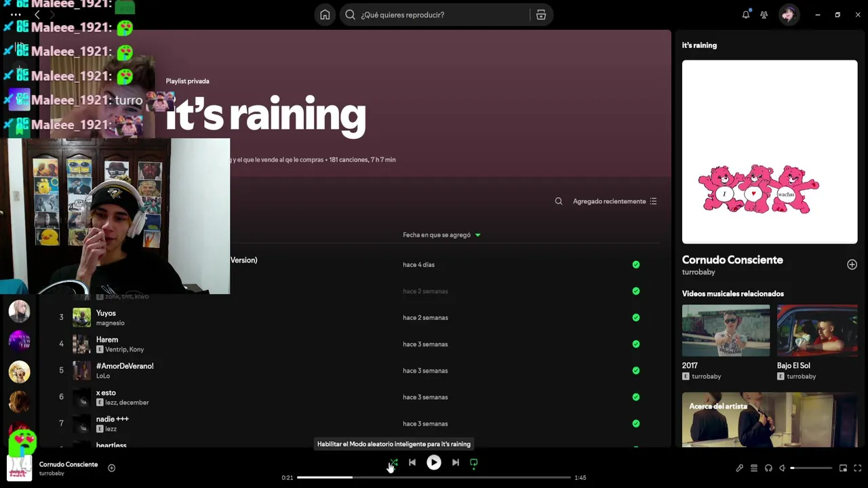
Task: Toggle saved checkmark for Yuyos
Action: (636, 317)
